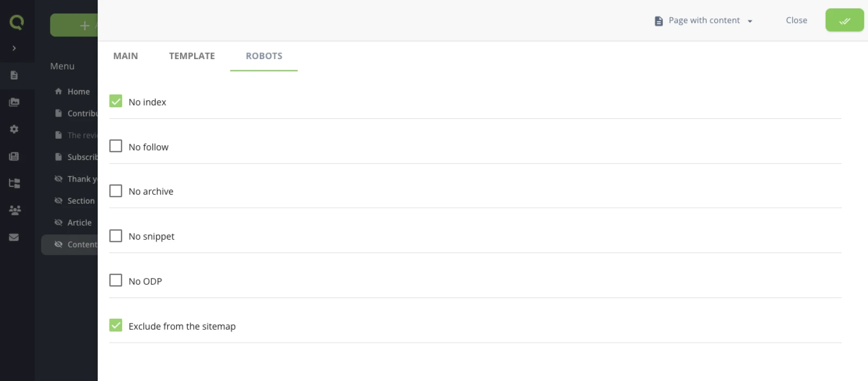Switch to the ROBOTS tab
The width and height of the screenshot is (868, 381).
click(x=264, y=56)
